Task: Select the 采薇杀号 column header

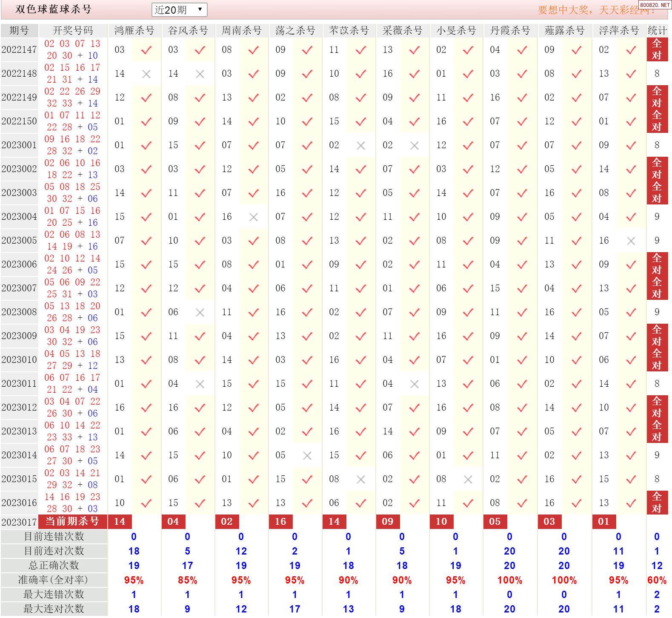Action: click(402, 30)
